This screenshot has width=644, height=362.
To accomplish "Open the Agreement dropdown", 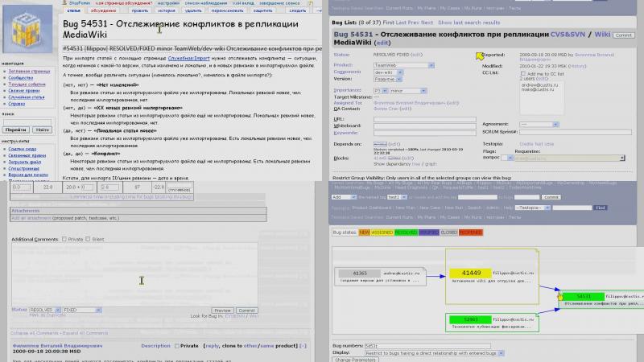I will click(539, 125).
